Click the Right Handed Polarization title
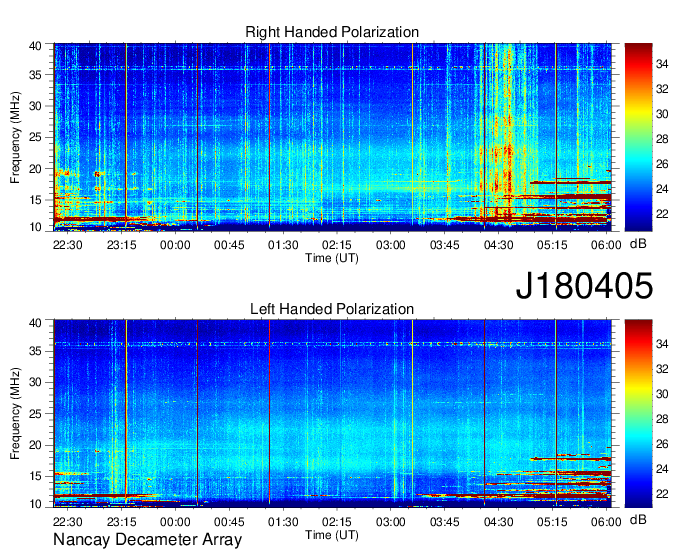The width and height of the screenshot is (680, 552). coord(332,32)
